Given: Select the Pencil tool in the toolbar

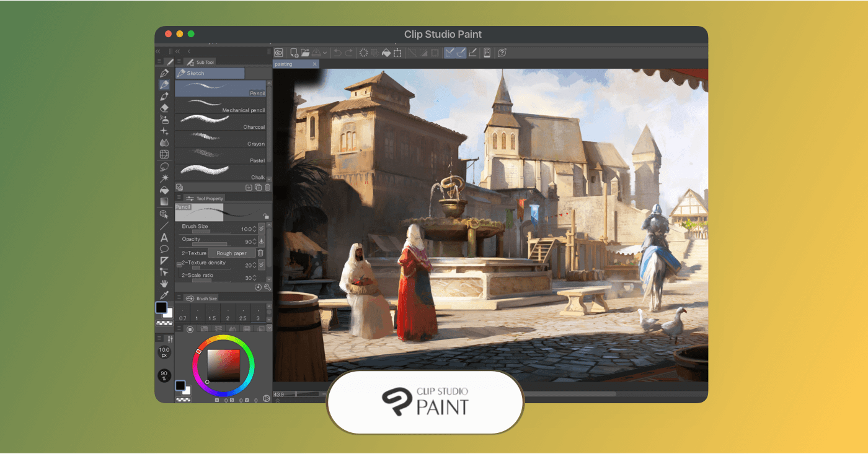Looking at the screenshot, I should pyautogui.click(x=164, y=84).
